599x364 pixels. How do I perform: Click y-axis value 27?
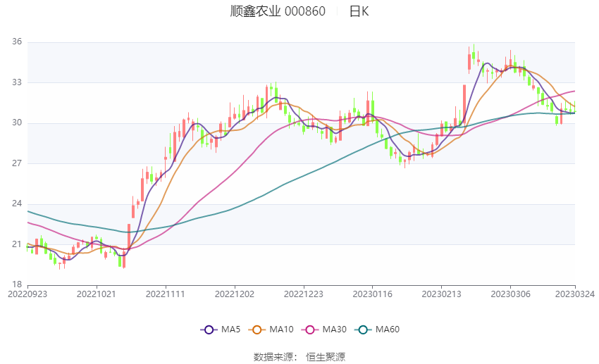click(17, 163)
